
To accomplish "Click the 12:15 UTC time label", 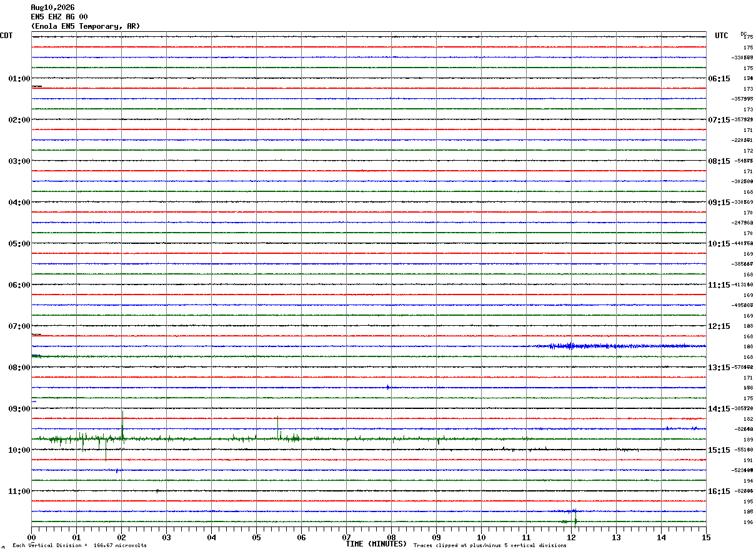I will 719,326.
